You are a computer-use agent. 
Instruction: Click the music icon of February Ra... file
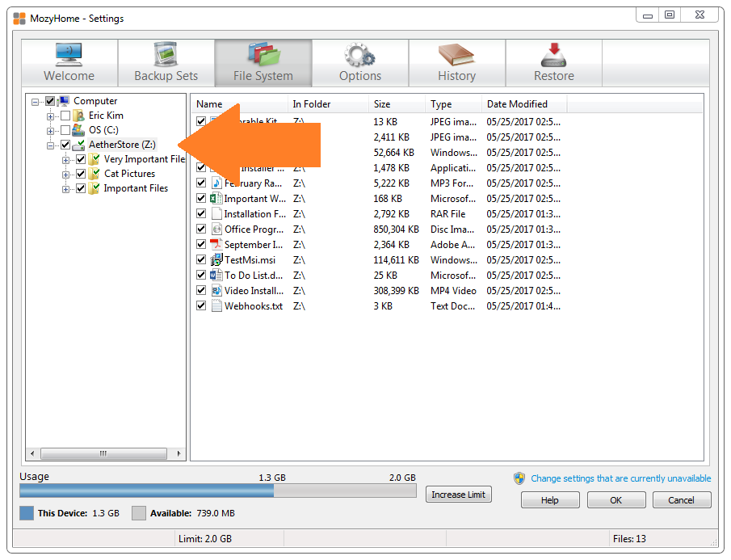tap(216, 183)
